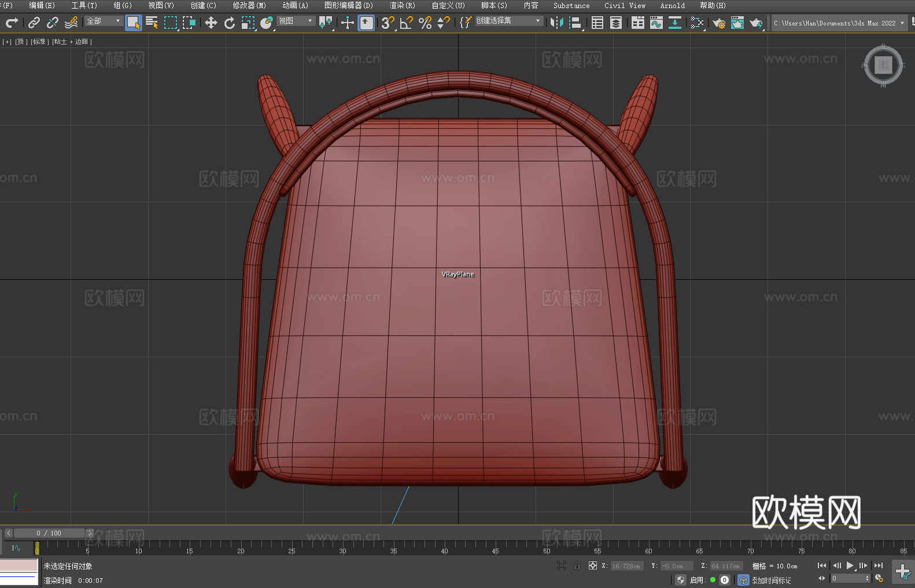Click the viewport [顶] view label

21,42
